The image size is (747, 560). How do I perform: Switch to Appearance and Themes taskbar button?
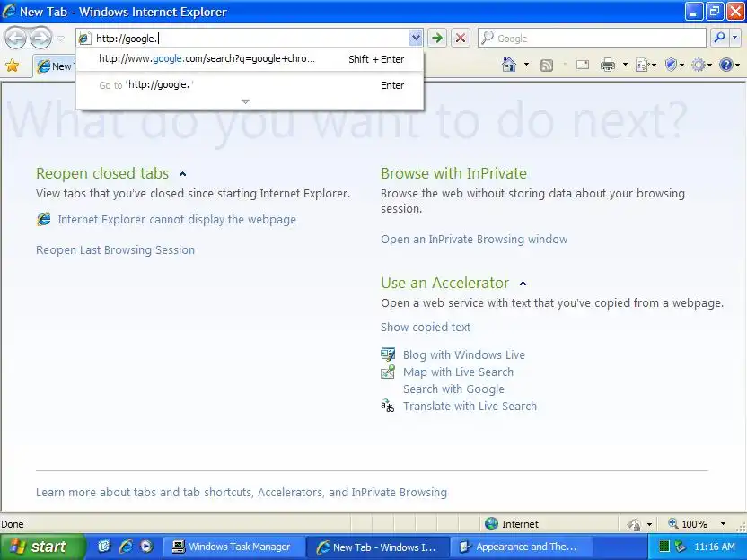522,547
